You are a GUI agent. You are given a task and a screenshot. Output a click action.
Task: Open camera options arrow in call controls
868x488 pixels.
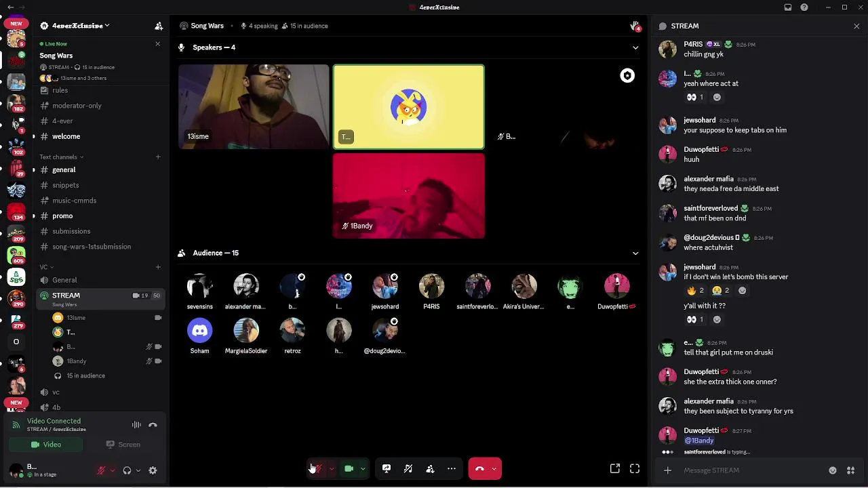coord(363,468)
